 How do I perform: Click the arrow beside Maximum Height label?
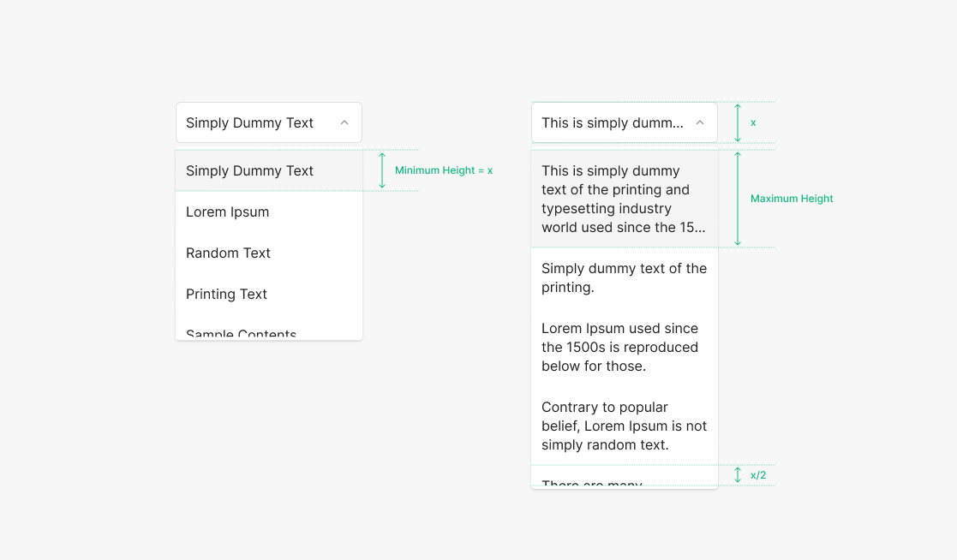point(738,199)
